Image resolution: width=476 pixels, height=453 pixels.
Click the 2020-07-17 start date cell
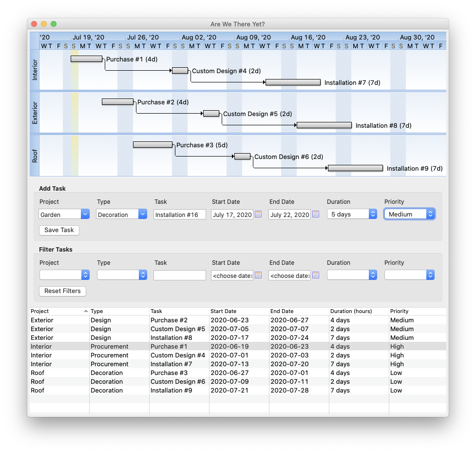coord(239,337)
